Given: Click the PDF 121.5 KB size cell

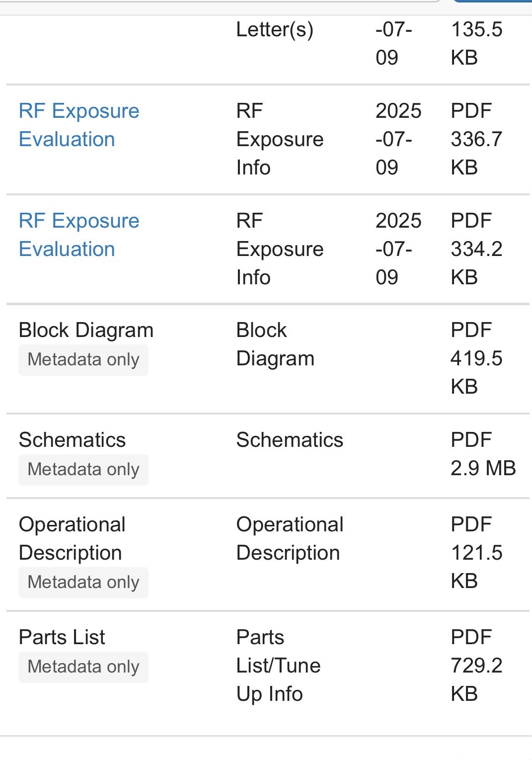Looking at the screenshot, I should pyautogui.click(x=476, y=552).
